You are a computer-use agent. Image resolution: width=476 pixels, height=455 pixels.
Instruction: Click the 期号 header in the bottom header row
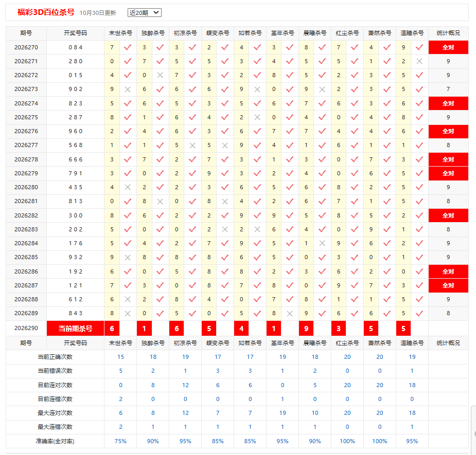click(26, 343)
